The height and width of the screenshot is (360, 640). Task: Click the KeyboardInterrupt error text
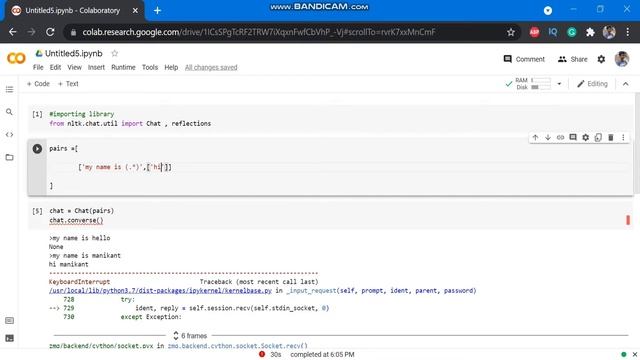click(79, 282)
